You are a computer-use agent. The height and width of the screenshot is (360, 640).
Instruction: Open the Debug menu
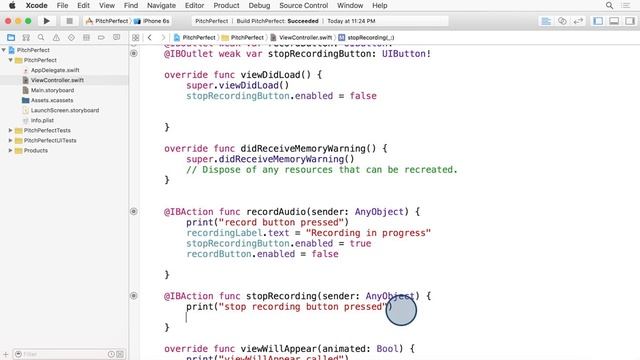[259, 5]
